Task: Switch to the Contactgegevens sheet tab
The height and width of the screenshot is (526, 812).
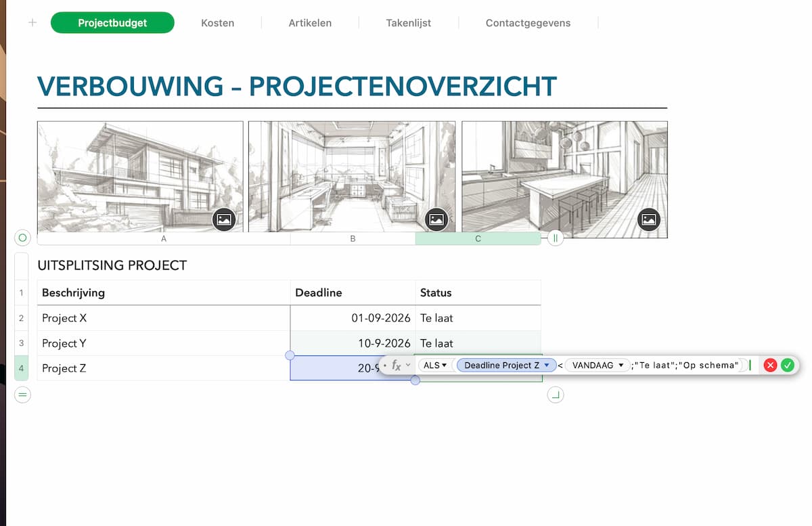Action: (528, 23)
